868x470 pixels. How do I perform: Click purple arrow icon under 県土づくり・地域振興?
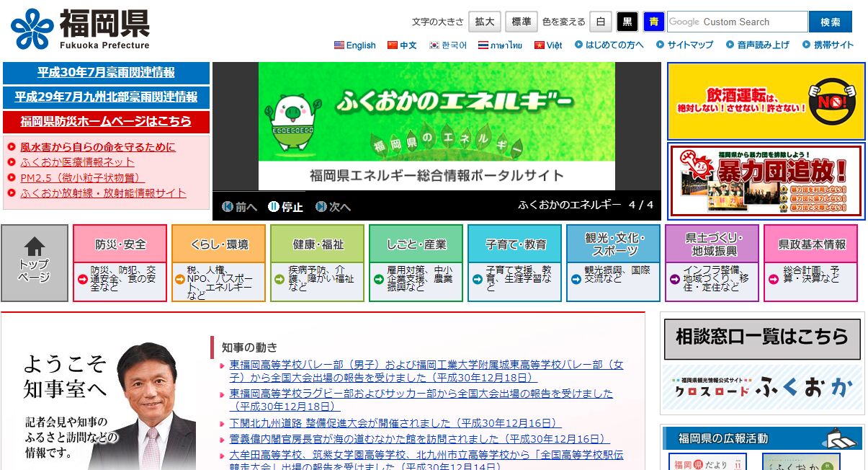tap(674, 279)
